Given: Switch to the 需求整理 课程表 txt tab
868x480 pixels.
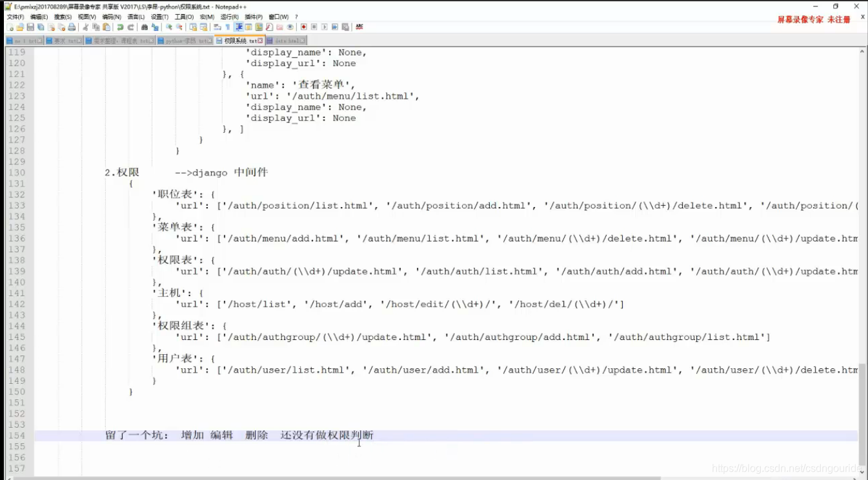Looking at the screenshot, I should 119,41.
